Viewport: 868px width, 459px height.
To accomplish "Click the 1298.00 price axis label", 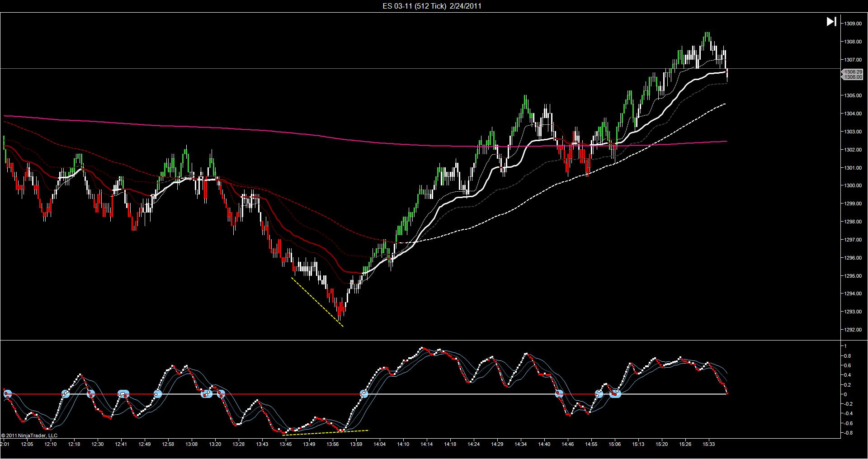I will click(x=853, y=222).
